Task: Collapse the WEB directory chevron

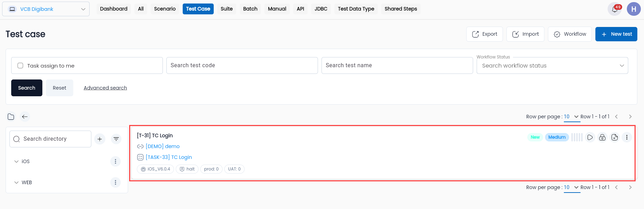Action: click(16, 182)
